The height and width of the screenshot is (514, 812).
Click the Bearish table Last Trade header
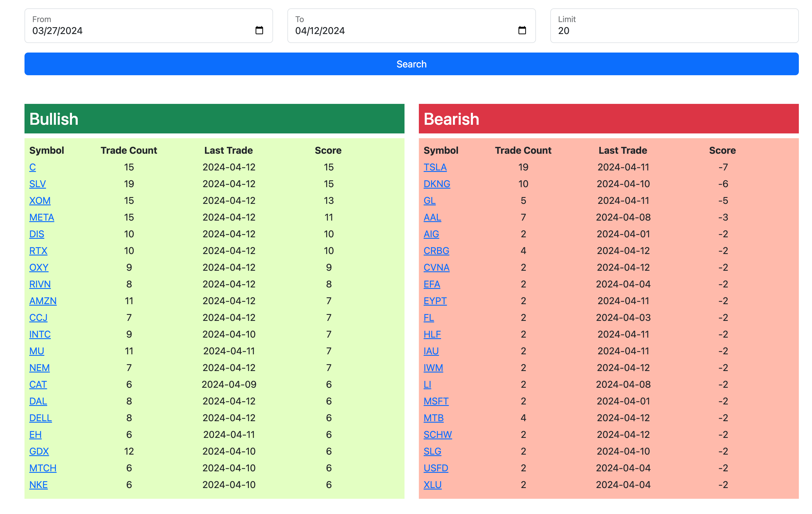point(623,150)
